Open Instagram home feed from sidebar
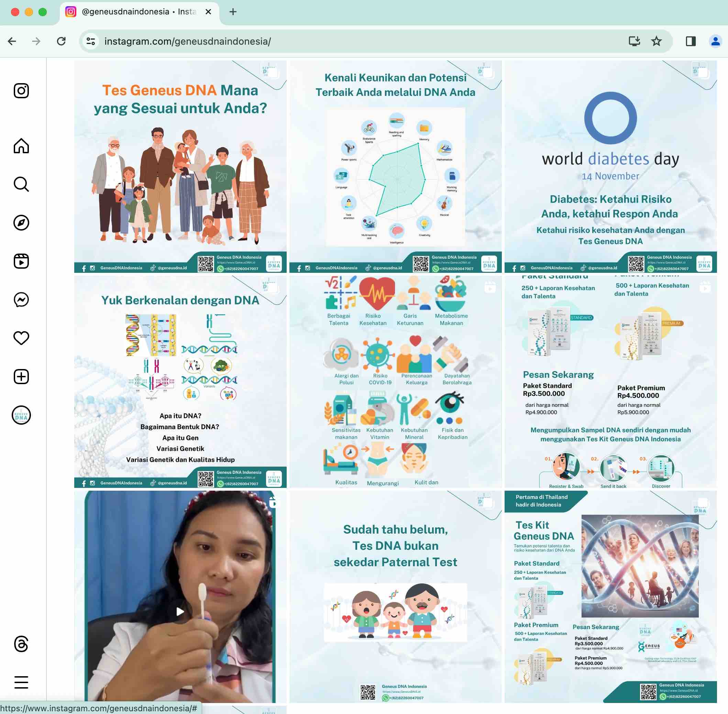The image size is (728, 714). [21, 146]
